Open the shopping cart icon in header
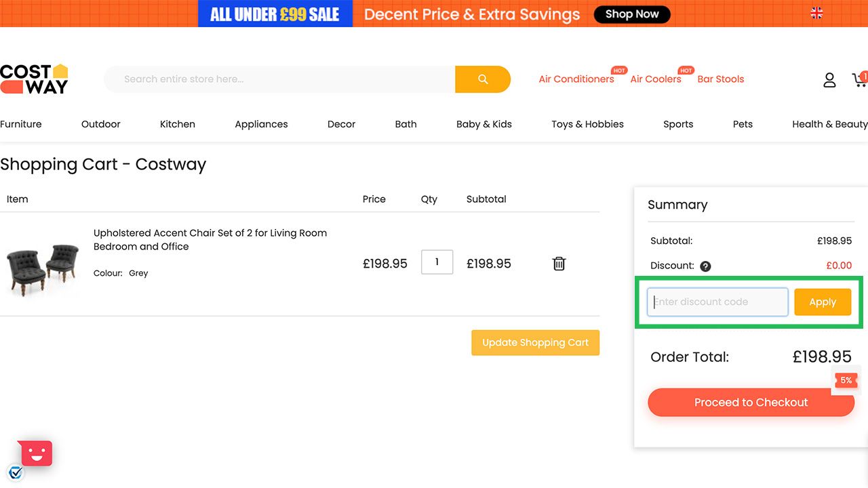This screenshot has height=488, width=868. click(859, 80)
